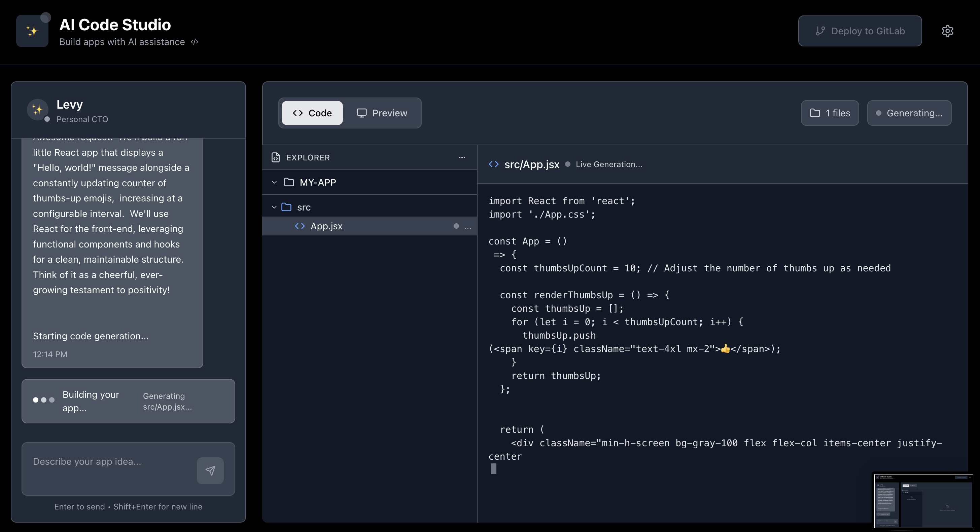Click the Generating... status indicator
This screenshot has height=532, width=980.
909,113
